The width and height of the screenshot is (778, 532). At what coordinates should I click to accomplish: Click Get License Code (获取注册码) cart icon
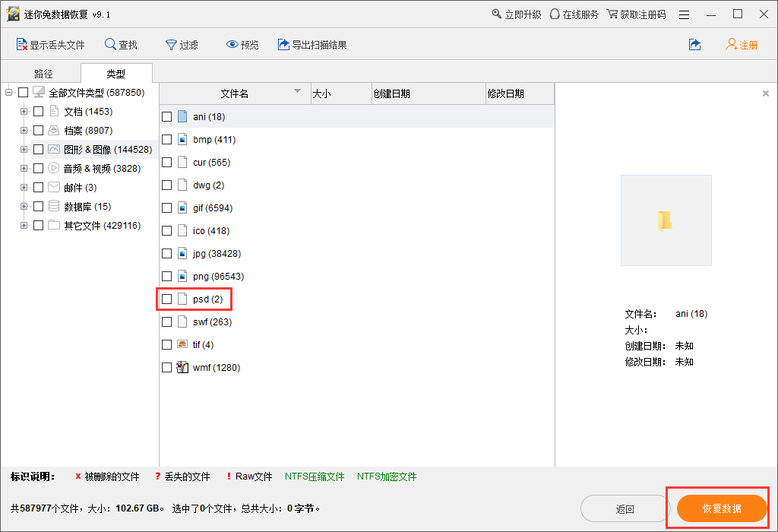point(612,14)
